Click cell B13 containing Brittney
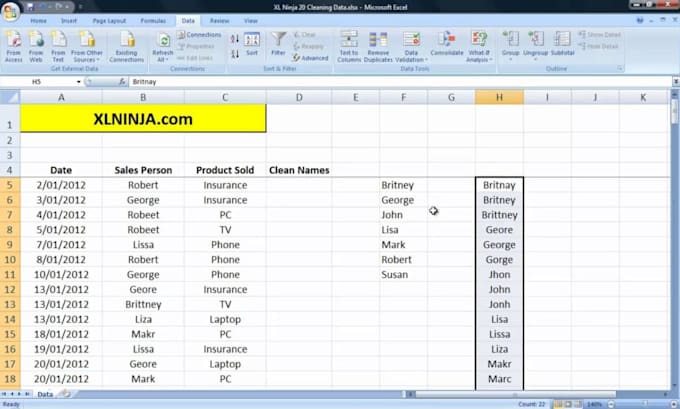 click(143, 304)
